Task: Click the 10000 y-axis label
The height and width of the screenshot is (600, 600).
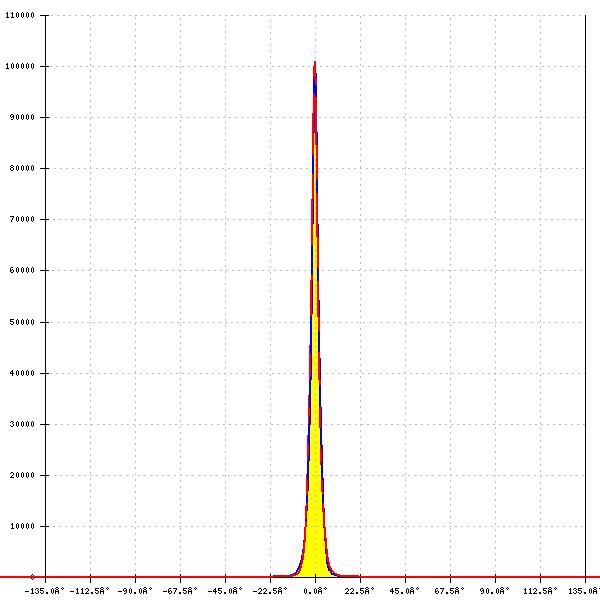Action: (x=22, y=526)
